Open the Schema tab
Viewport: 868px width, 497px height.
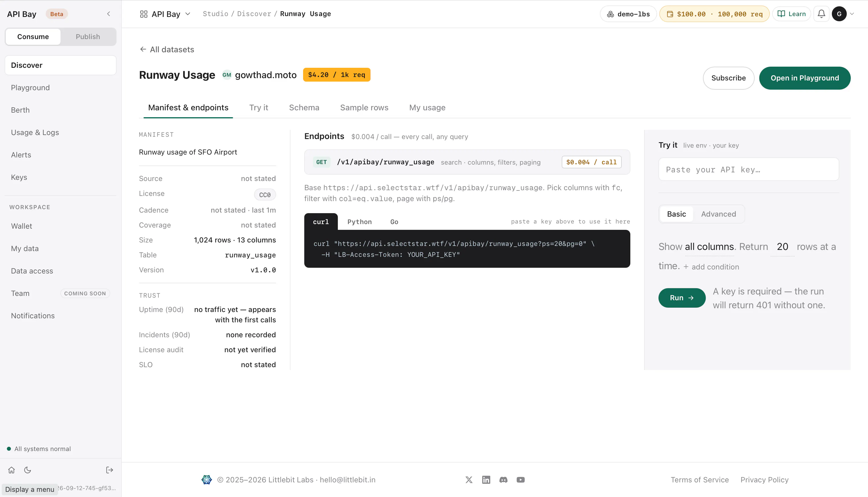click(x=304, y=107)
